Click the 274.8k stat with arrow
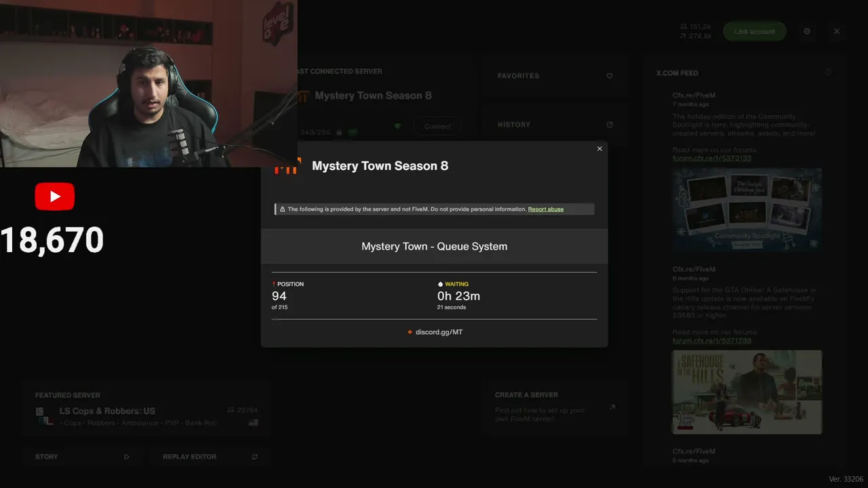 coord(696,36)
